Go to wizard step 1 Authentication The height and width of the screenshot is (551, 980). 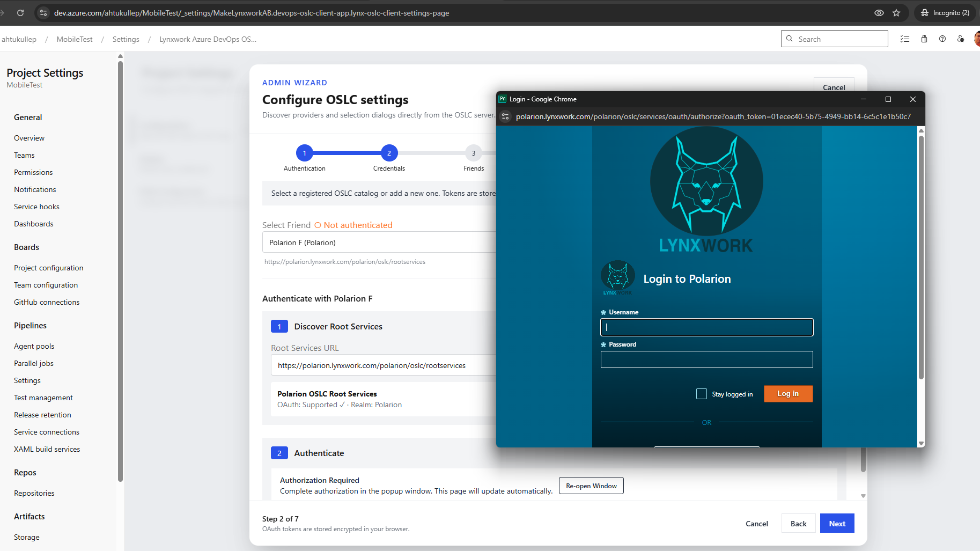point(305,153)
